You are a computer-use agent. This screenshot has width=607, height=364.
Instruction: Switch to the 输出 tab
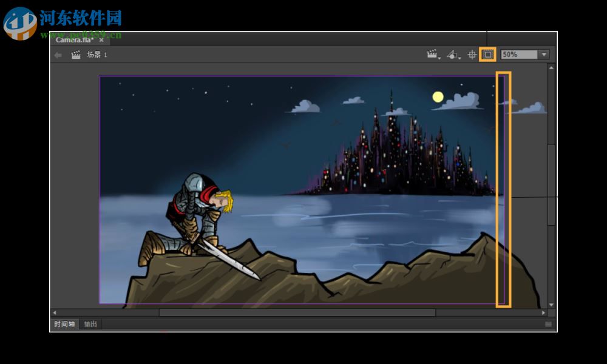tap(90, 324)
